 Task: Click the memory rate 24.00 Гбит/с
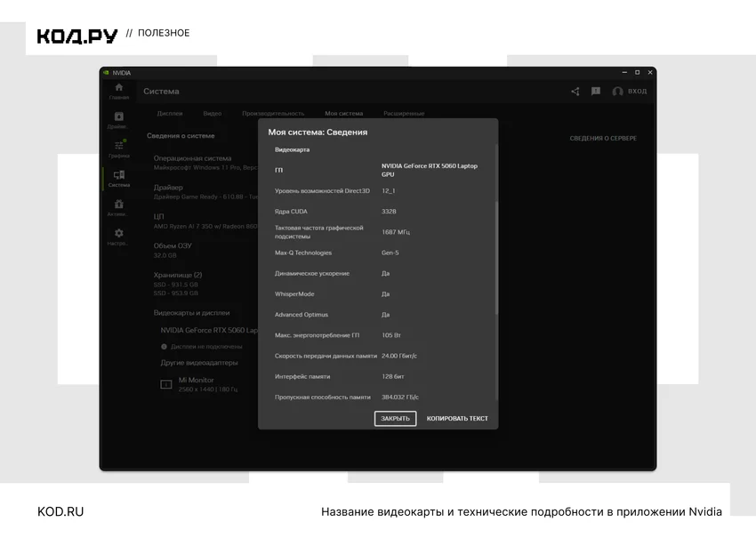tap(399, 357)
